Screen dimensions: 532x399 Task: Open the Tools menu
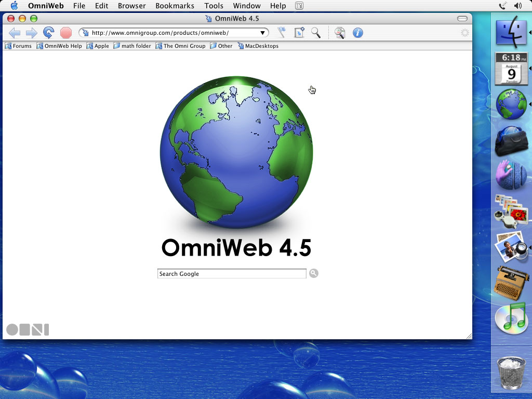pos(214,6)
